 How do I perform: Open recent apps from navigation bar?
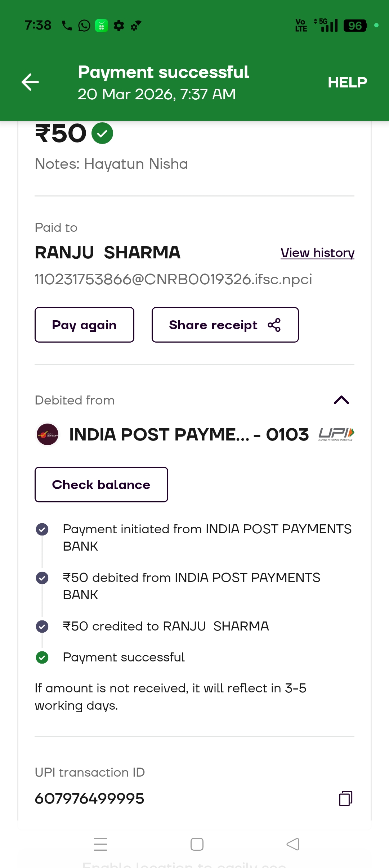[100, 844]
